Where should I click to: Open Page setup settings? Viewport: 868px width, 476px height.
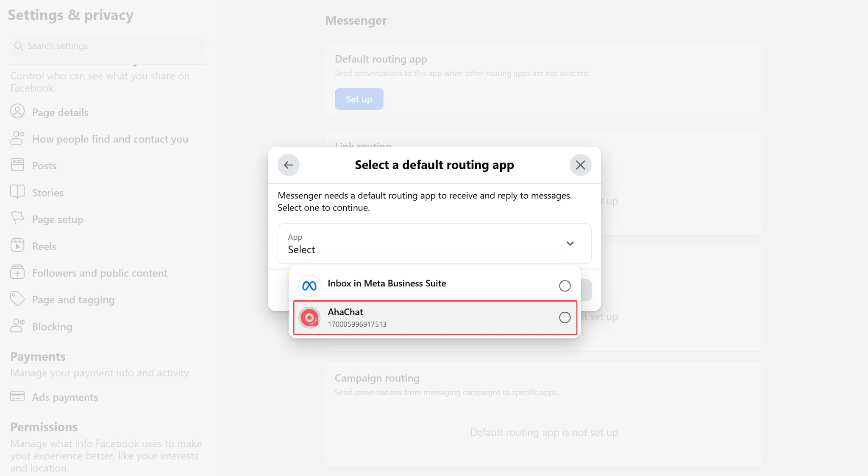coord(58,219)
